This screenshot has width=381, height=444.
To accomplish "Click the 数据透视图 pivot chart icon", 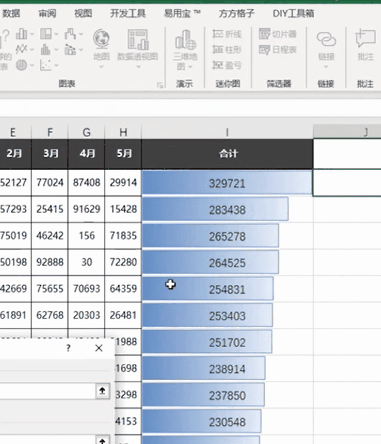I will click(x=138, y=39).
